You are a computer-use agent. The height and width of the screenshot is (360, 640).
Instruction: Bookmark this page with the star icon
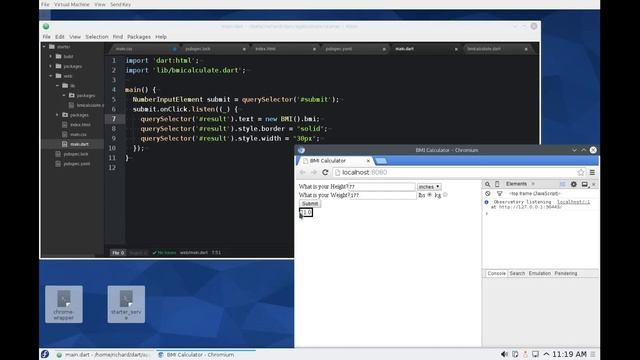(x=581, y=172)
